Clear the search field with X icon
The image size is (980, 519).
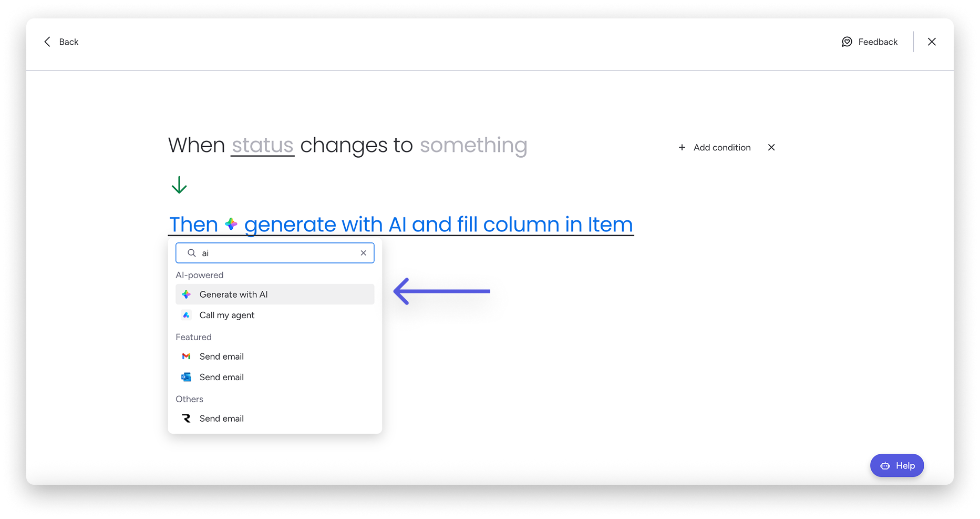363,253
